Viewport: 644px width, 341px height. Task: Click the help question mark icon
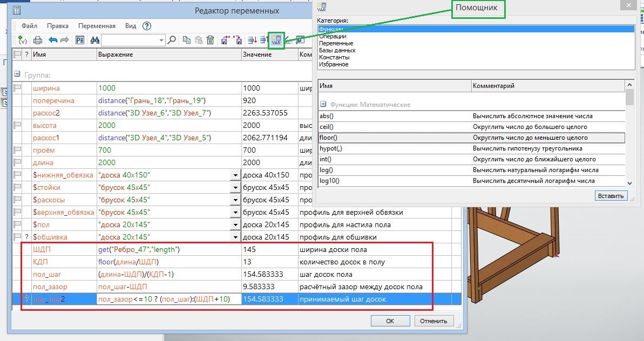pos(147,26)
